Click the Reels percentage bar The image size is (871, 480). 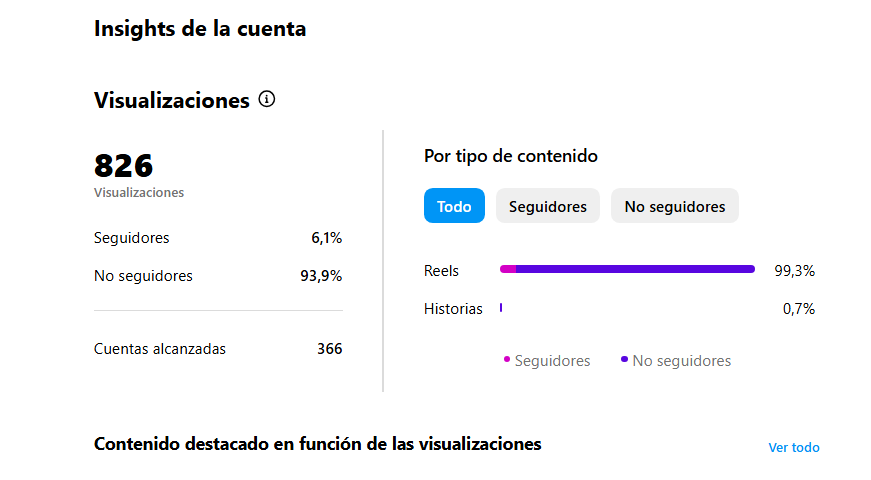click(x=627, y=269)
